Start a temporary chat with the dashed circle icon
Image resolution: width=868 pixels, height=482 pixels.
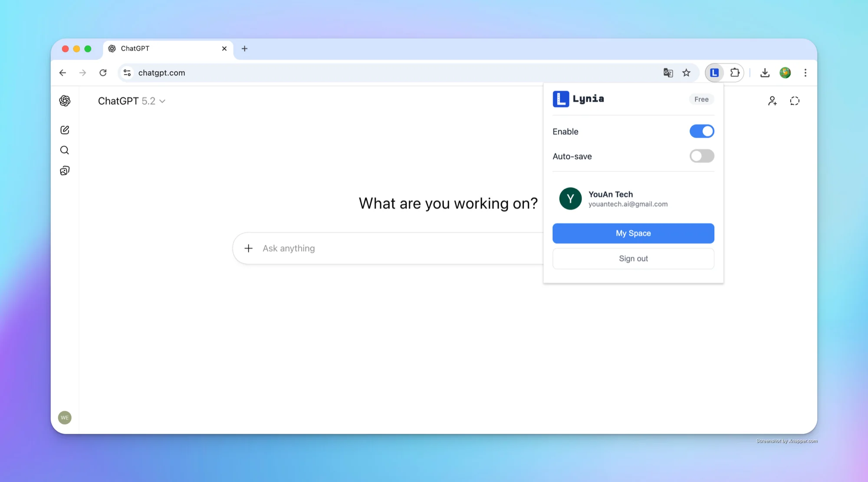(x=795, y=100)
